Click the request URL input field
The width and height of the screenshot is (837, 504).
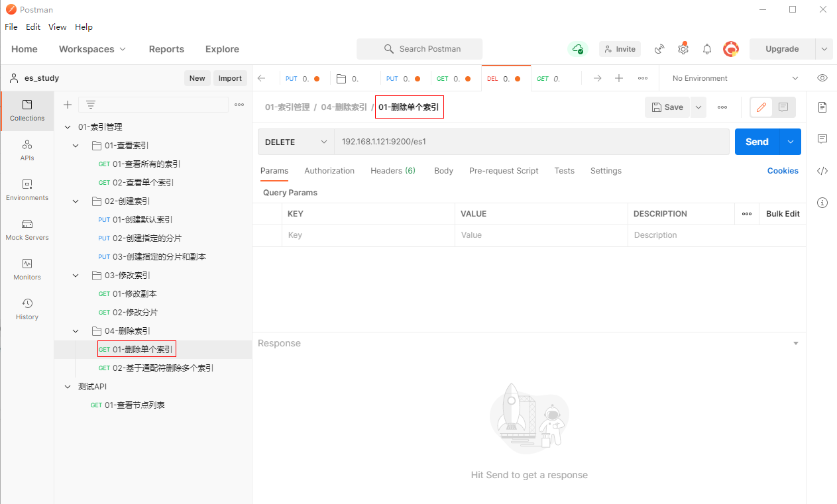tap(530, 142)
